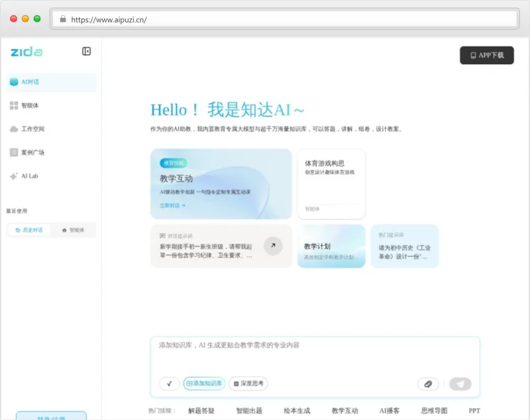Click the checkmark pill button in input box

pos(170,384)
